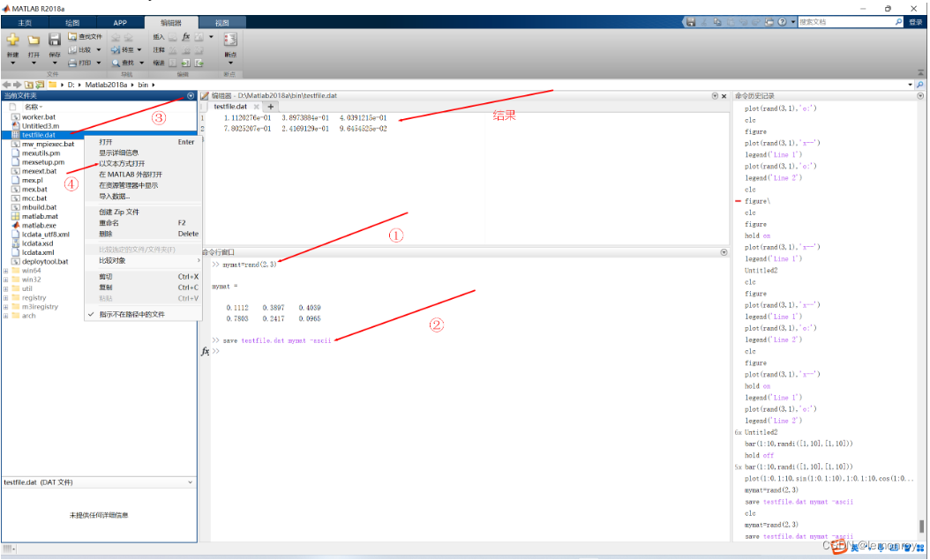Click the 打印 (Print) printer icon
Screen dimensions: 930x560
(x=72, y=63)
